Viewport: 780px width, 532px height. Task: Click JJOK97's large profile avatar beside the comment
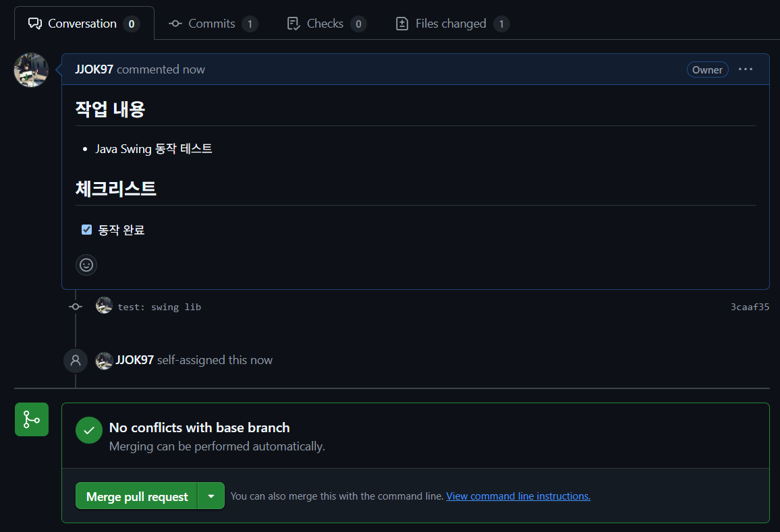click(x=31, y=70)
